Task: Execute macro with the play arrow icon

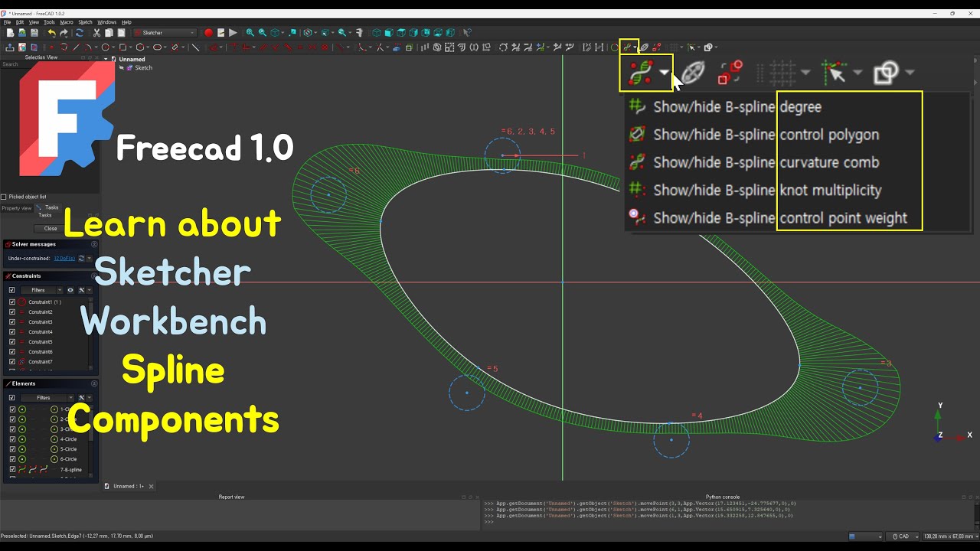Action: pos(233,33)
